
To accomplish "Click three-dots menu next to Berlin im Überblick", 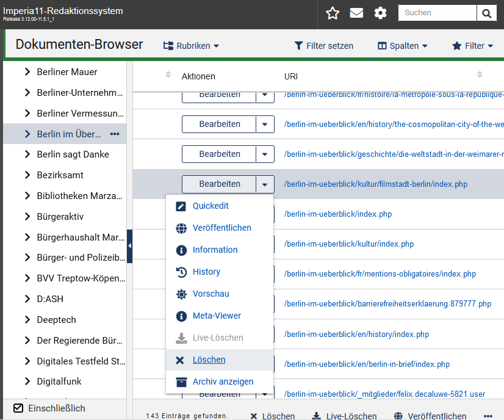I will tap(115, 134).
